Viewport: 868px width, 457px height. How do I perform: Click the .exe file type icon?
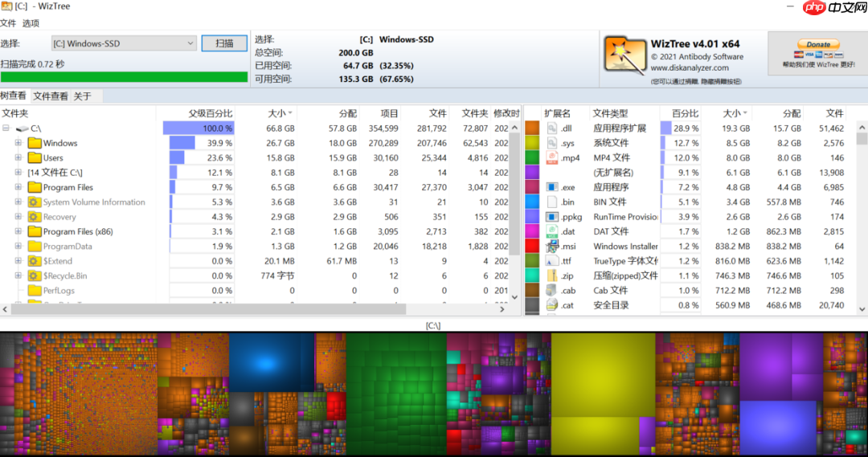[552, 187]
